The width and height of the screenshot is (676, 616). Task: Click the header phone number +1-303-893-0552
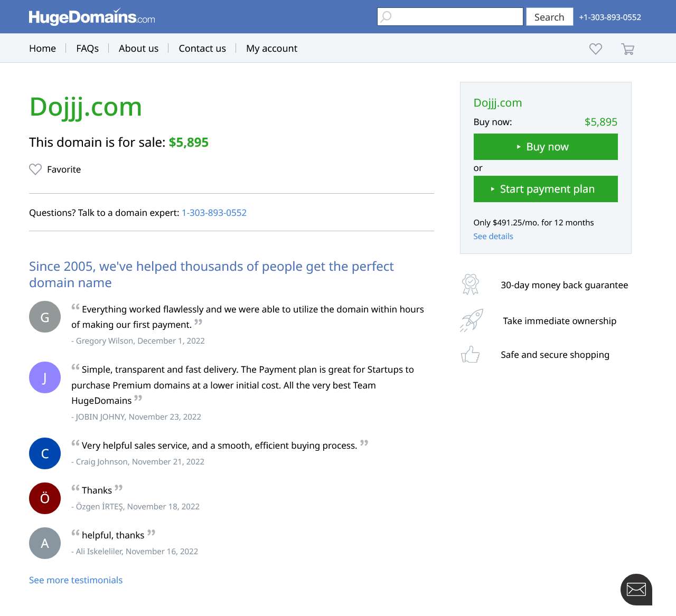610,17
